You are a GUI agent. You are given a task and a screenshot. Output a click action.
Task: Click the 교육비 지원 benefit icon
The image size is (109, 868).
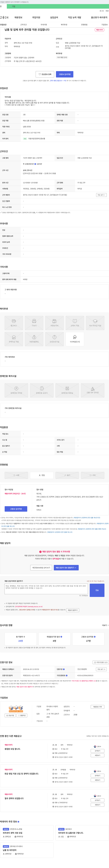click(x=75, y=323)
